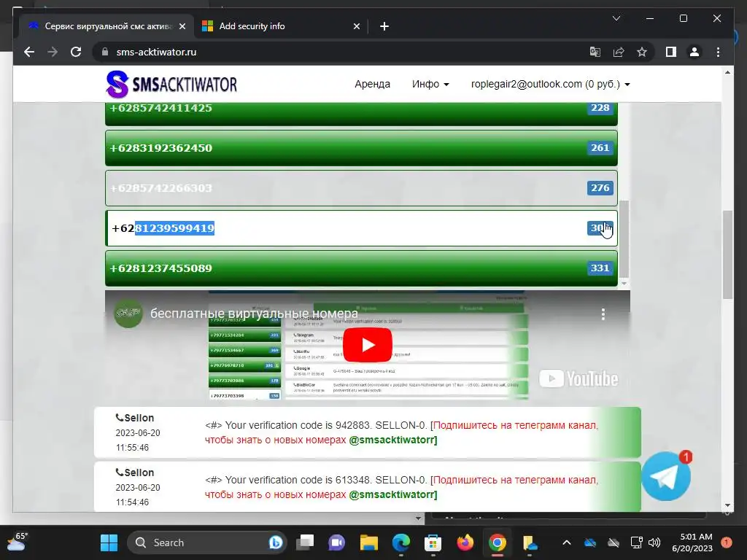The image size is (747, 560).
Task: Select phone number +6281239599419
Action: point(361,228)
